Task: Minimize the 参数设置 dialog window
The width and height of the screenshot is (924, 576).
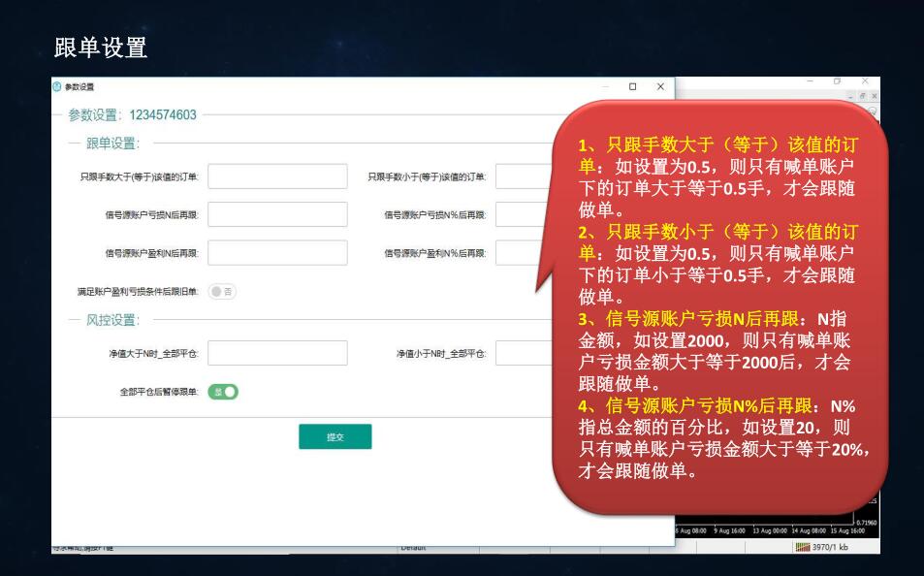Action: tap(604, 87)
